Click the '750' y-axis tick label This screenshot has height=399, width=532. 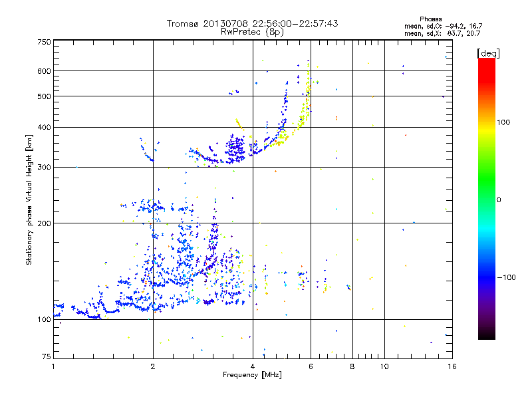pos(44,42)
